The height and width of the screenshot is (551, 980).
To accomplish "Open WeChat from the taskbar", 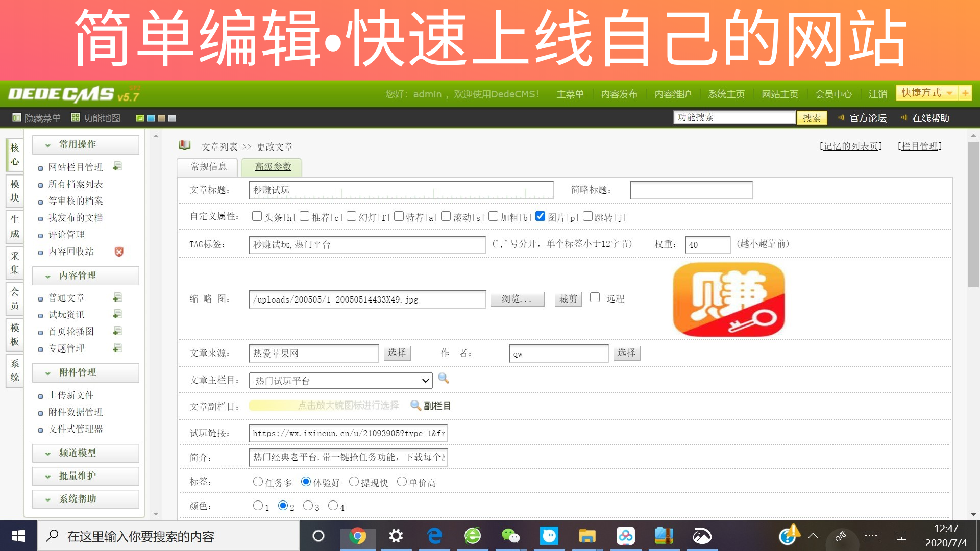I will (510, 536).
